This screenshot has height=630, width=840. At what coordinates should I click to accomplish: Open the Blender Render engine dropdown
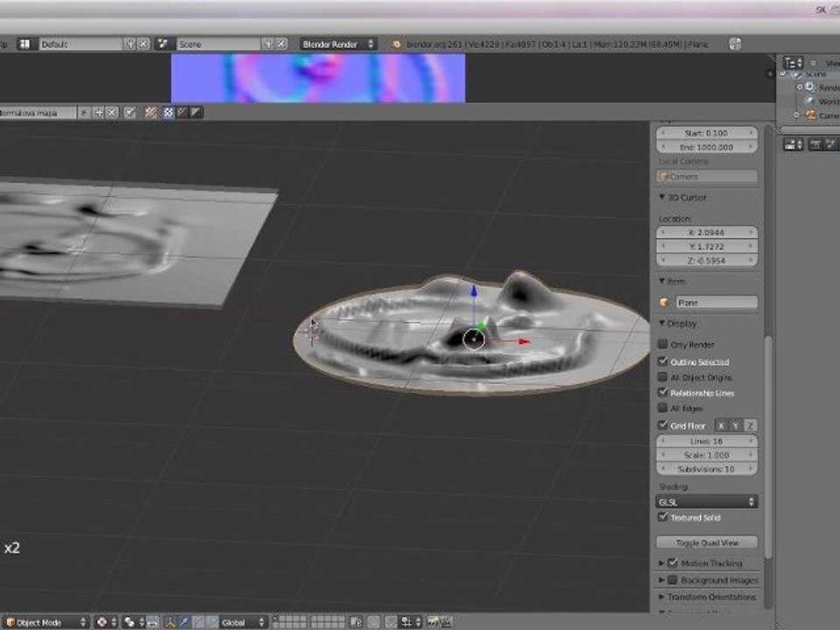(338, 45)
